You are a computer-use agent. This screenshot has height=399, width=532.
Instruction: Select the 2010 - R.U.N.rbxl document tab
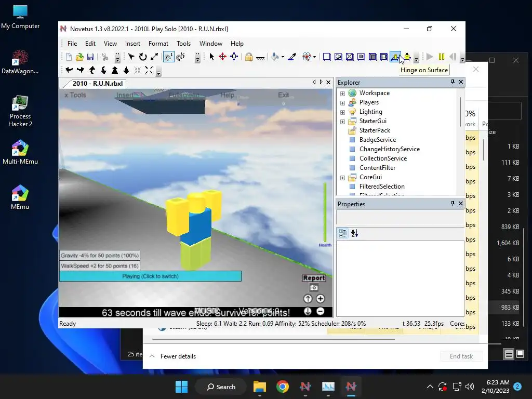(97, 84)
